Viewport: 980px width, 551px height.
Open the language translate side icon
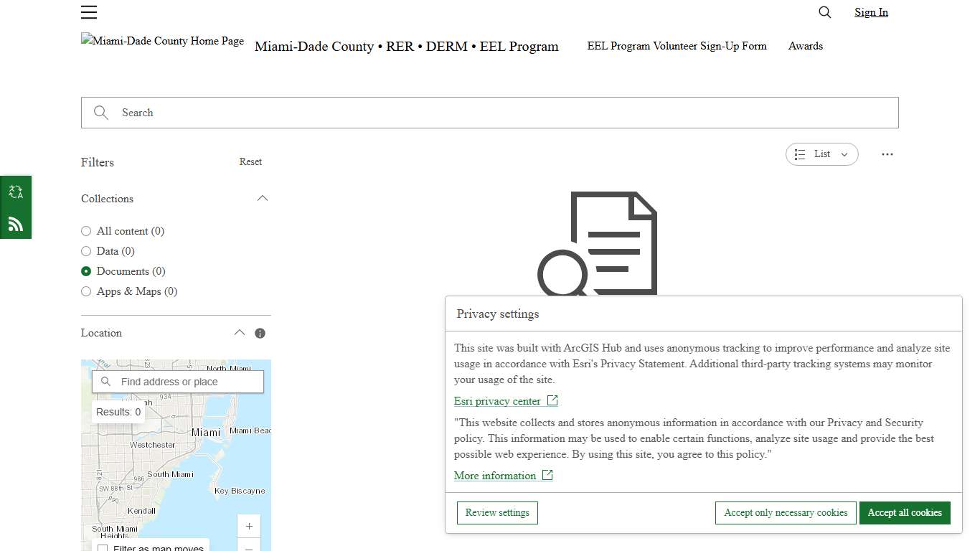tap(16, 192)
